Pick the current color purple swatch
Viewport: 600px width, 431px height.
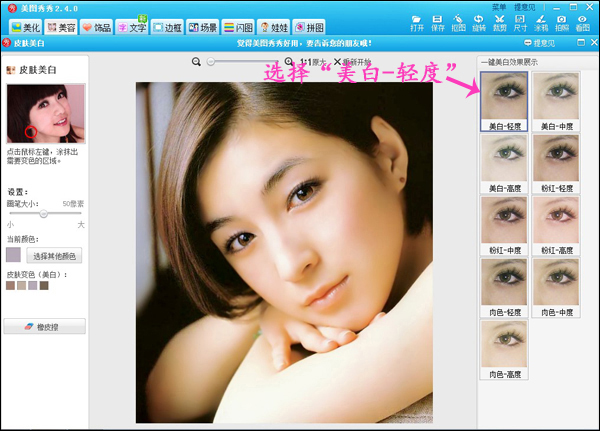[13, 256]
